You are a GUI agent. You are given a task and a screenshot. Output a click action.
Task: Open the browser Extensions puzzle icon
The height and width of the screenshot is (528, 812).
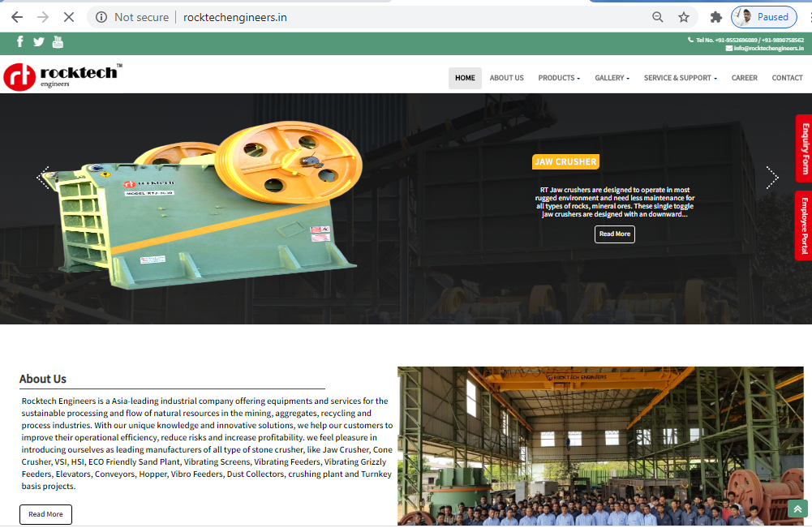point(715,17)
